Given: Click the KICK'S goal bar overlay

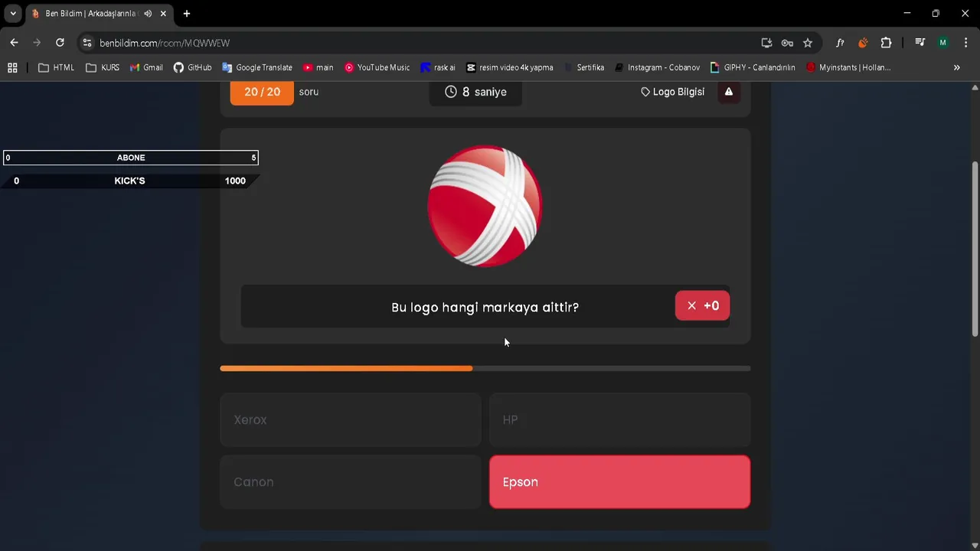Looking at the screenshot, I should 130,181.
